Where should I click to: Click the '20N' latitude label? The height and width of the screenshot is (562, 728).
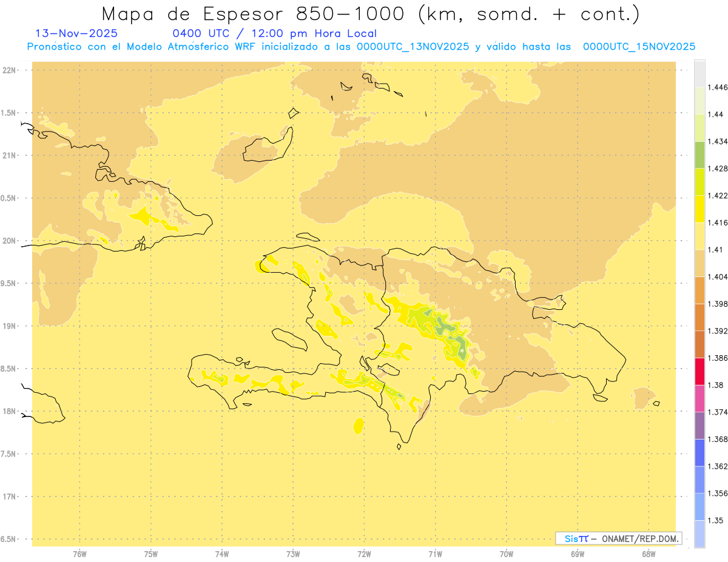(9, 241)
